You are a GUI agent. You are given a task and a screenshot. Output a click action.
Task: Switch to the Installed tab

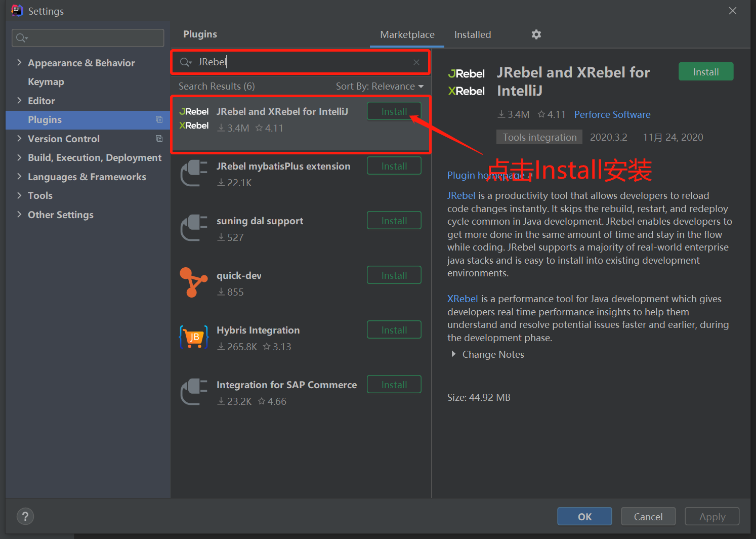point(473,34)
